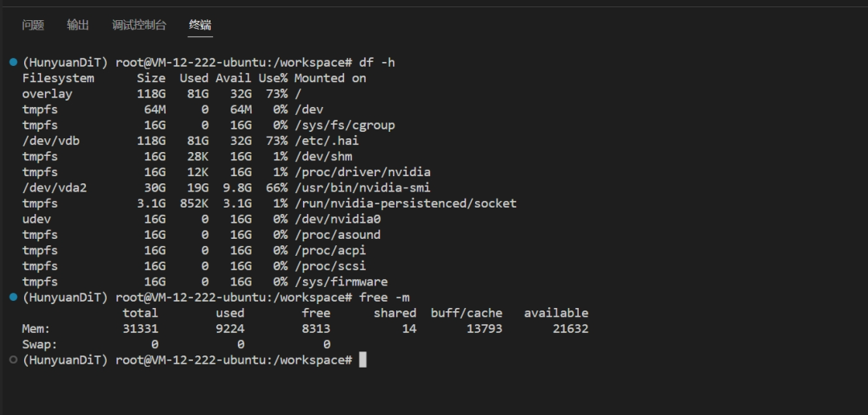Select the 调试控制台 tab
Viewport: 868px width, 415px height.
[x=139, y=25]
